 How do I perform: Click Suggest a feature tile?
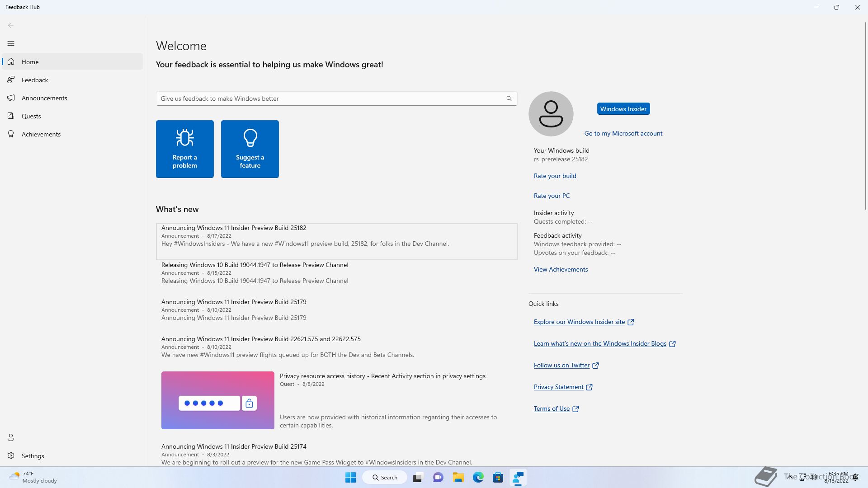pos(250,149)
